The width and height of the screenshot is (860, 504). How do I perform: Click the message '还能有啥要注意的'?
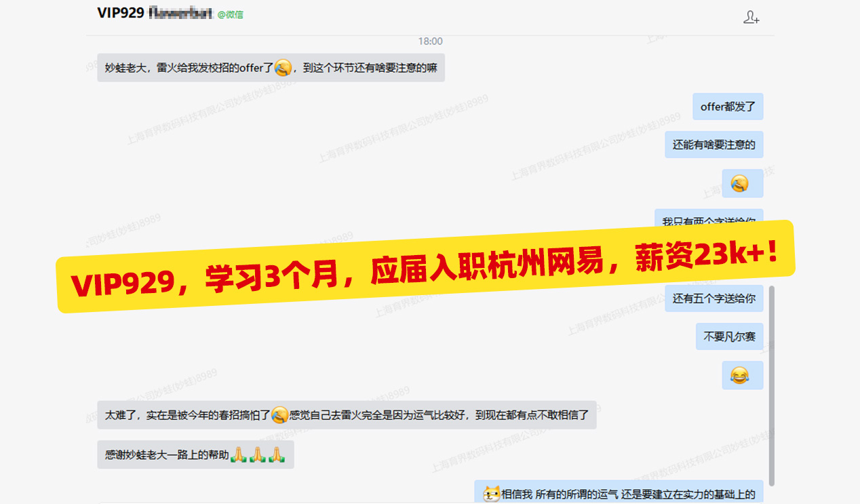coord(714,144)
